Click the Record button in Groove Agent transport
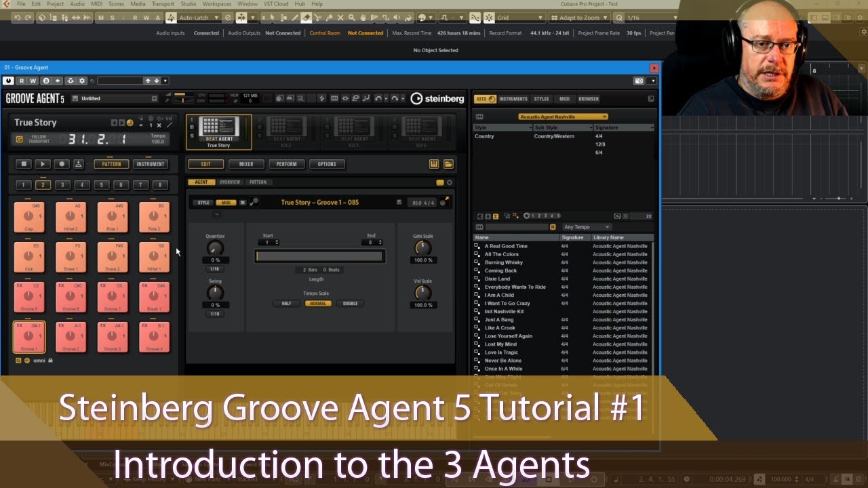The height and width of the screenshot is (488, 868). click(x=62, y=164)
